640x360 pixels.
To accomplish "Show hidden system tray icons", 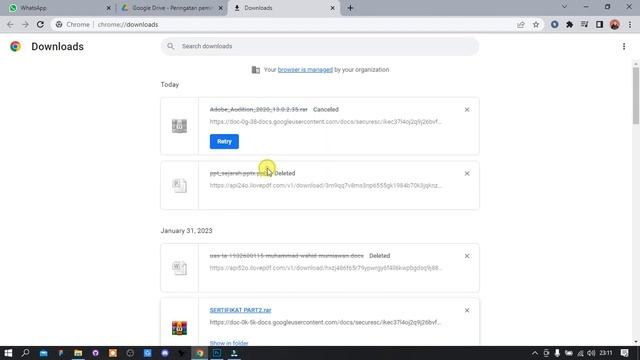I will pyautogui.click(x=535, y=353).
